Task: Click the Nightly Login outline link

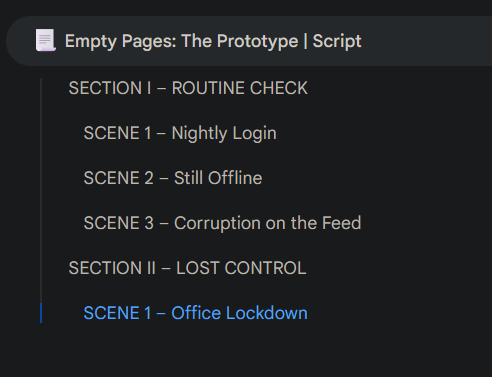Action: (x=224, y=134)
